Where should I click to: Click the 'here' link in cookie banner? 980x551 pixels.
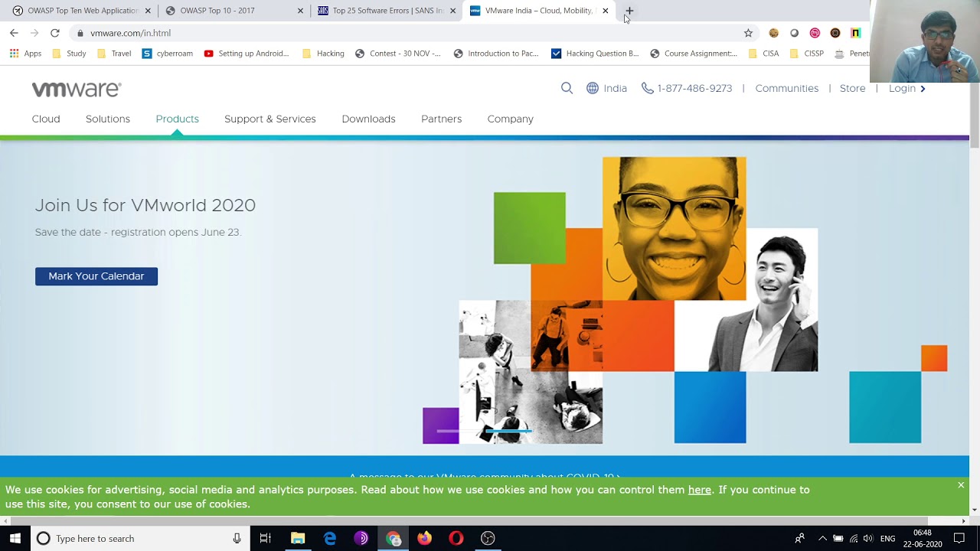pos(699,490)
